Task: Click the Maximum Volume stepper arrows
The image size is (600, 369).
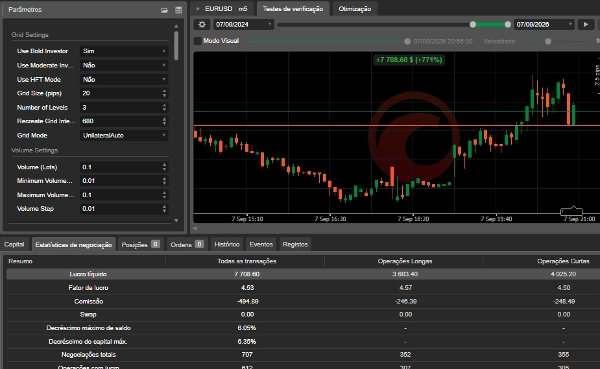Action: [x=164, y=195]
